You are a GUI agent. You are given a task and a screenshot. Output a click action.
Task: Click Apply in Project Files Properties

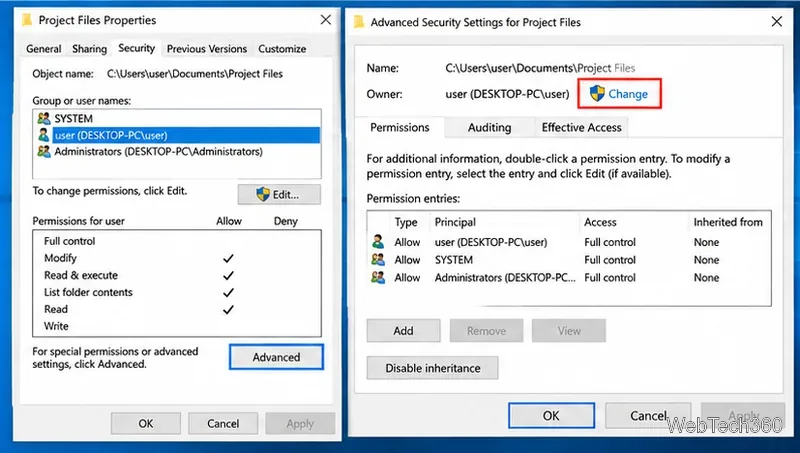click(300, 423)
